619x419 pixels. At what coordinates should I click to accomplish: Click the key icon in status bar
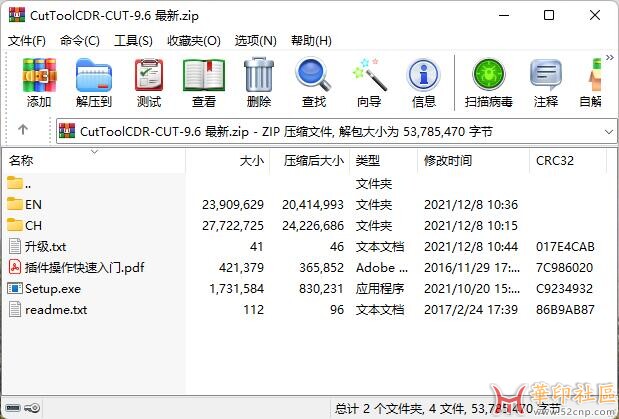[32, 408]
